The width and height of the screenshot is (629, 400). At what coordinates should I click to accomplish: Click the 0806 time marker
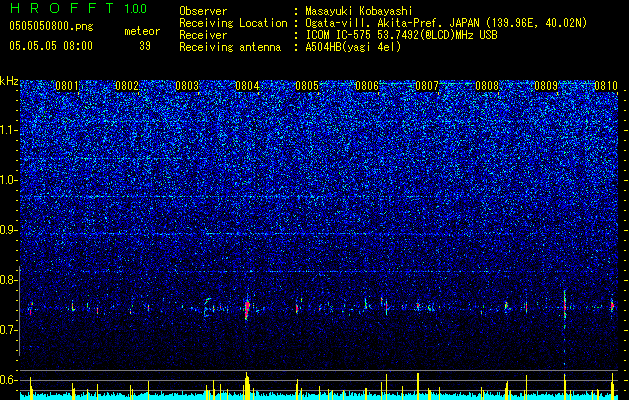coord(367,86)
